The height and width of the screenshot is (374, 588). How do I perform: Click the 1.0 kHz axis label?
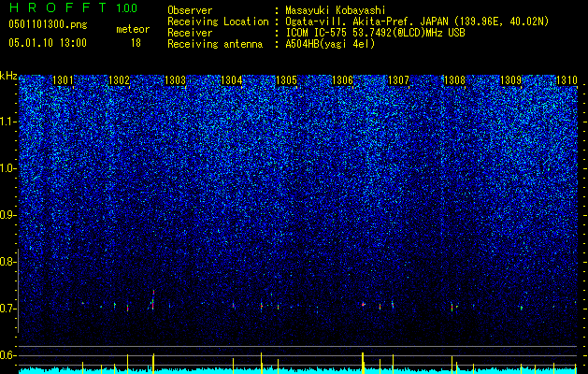tap(8, 168)
